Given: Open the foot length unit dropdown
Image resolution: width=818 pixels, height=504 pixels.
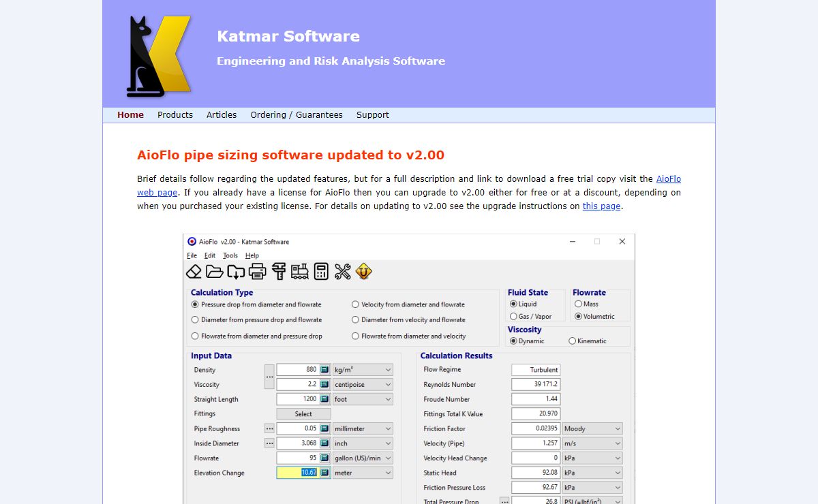Looking at the screenshot, I should 363,399.
